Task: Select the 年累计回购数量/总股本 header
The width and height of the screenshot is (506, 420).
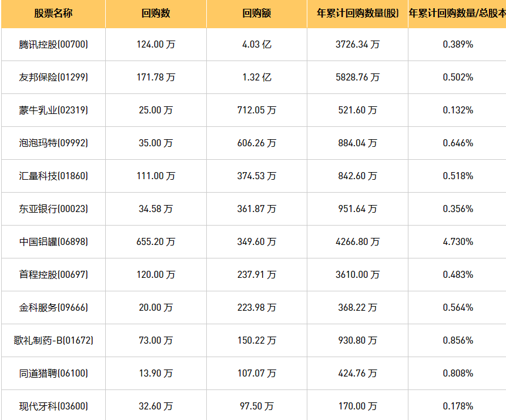Action: (457, 13)
